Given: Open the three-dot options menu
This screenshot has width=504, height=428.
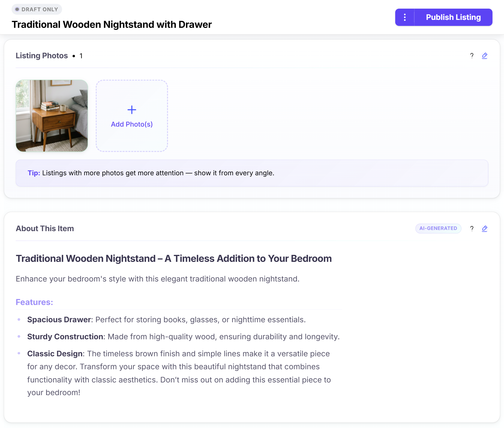Looking at the screenshot, I should pyautogui.click(x=405, y=17).
